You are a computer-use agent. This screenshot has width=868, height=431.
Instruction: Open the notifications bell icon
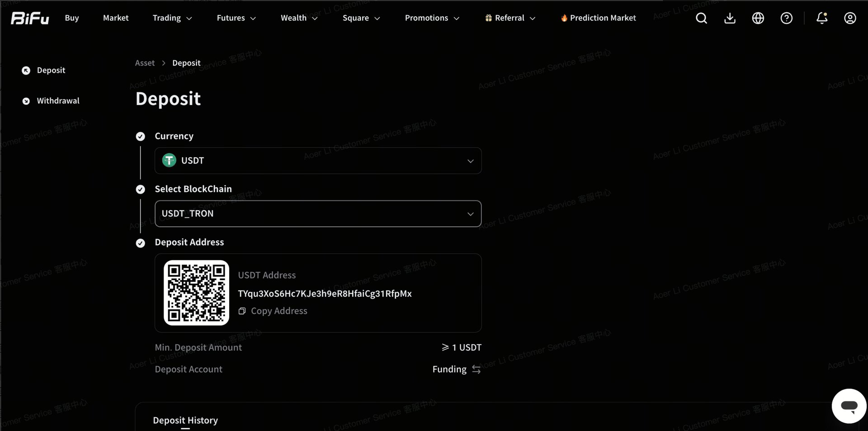tap(822, 18)
